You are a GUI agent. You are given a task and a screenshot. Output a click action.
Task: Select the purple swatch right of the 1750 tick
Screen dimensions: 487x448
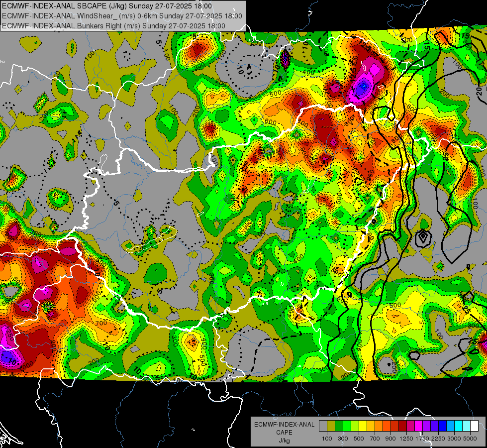[x=426, y=426]
